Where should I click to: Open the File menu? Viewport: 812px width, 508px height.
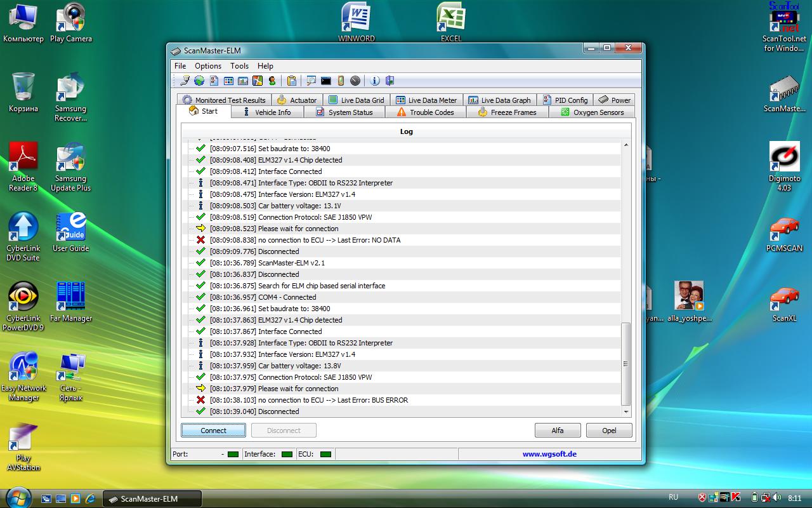point(180,65)
